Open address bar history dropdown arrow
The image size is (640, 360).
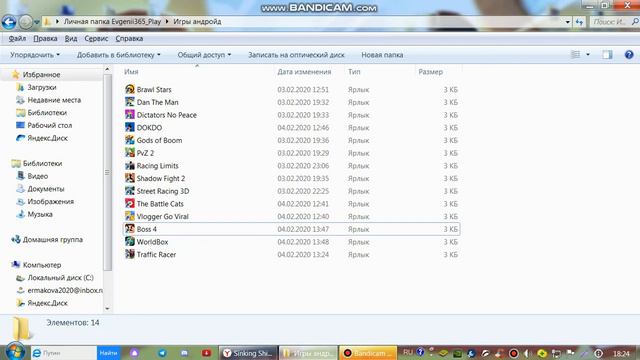[x=568, y=22]
